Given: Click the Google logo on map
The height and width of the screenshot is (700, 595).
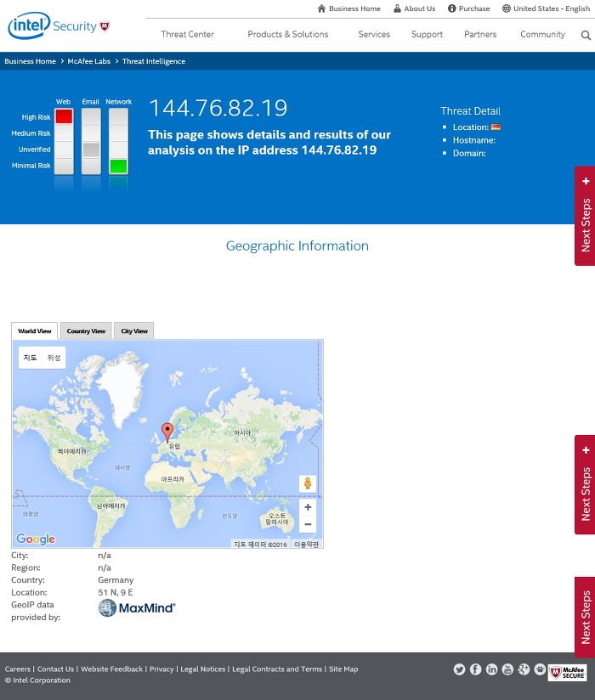Looking at the screenshot, I should pos(36,539).
